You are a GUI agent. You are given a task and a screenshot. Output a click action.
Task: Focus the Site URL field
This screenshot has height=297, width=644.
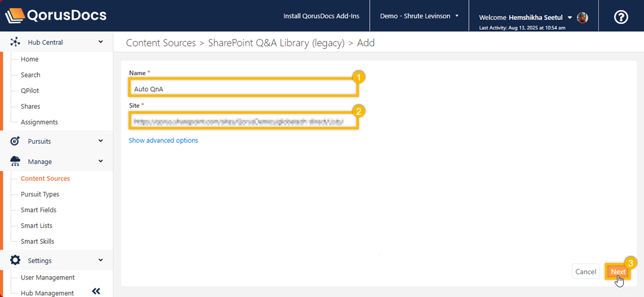pyautogui.click(x=242, y=121)
